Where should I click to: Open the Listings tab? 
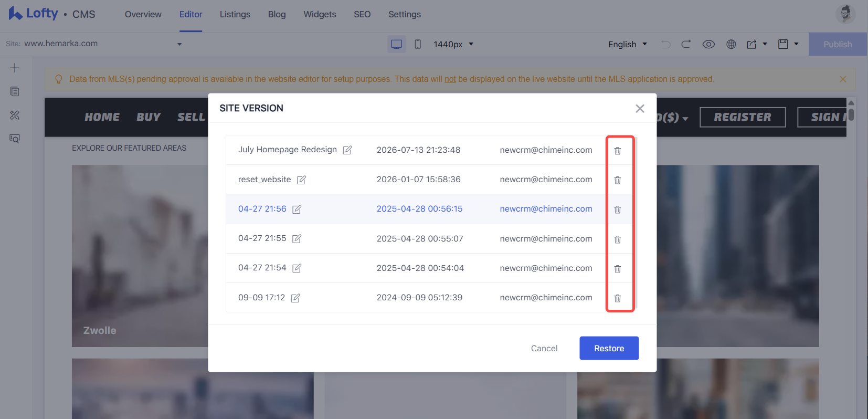pos(235,15)
